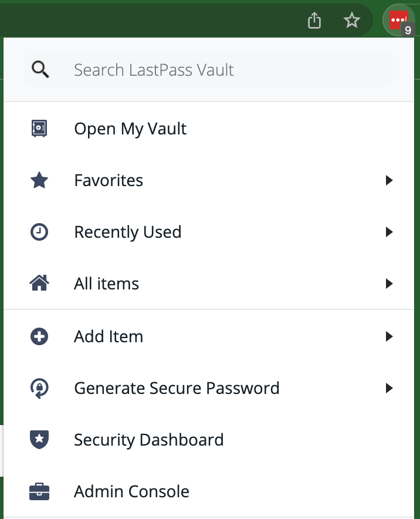Expand the All items submenu arrow

pyautogui.click(x=388, y=284)
